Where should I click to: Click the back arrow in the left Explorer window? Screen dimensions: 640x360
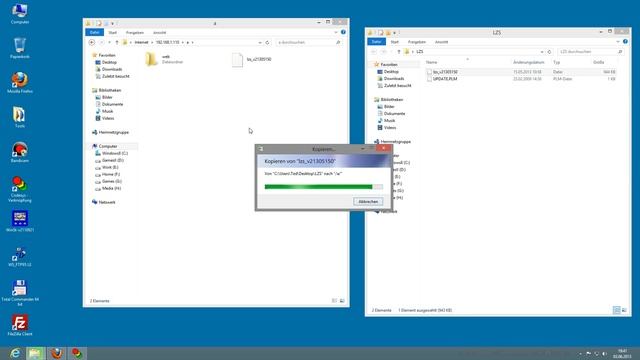click(x=92, y=42)
